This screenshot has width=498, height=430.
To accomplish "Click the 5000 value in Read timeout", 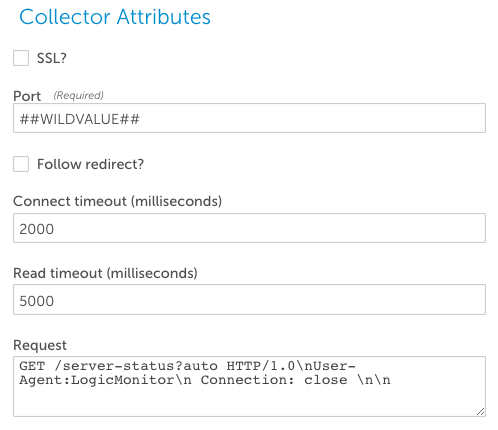I will coord(36,301).
